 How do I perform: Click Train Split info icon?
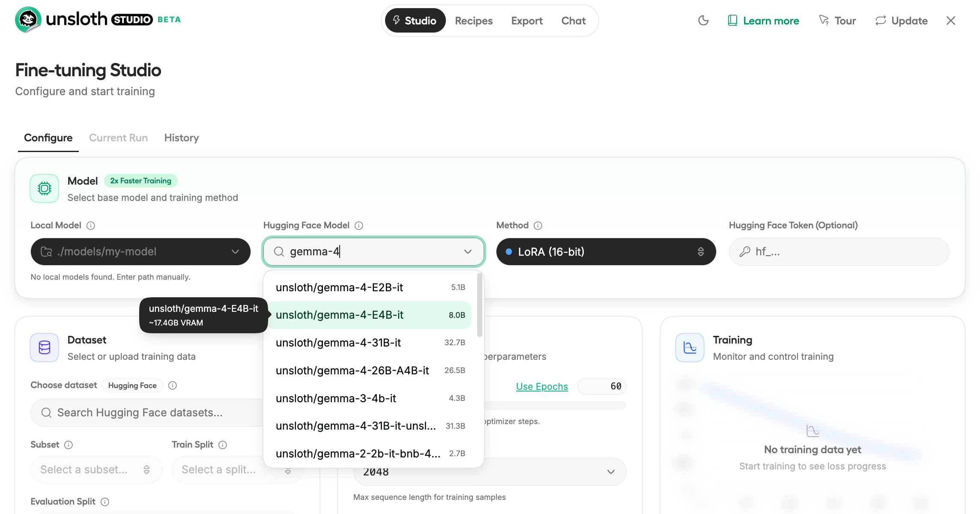223,445
